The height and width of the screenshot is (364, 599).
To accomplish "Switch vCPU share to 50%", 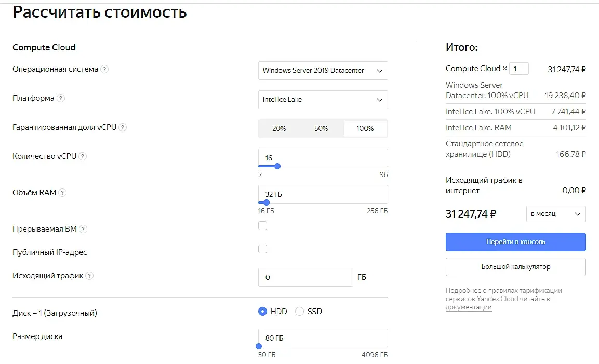I will [321, 129].
